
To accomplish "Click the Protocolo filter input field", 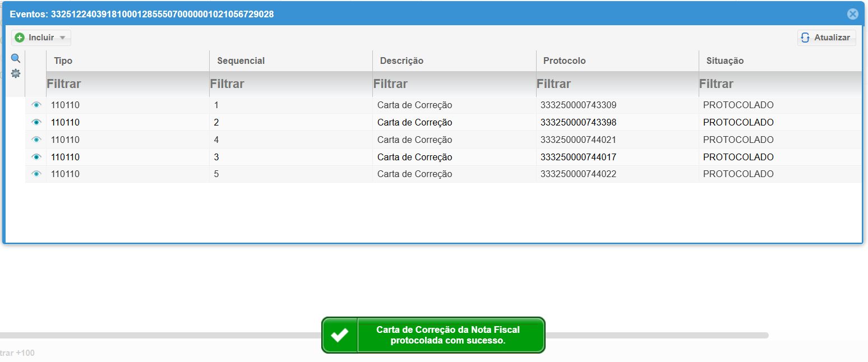I will point(617,84).
